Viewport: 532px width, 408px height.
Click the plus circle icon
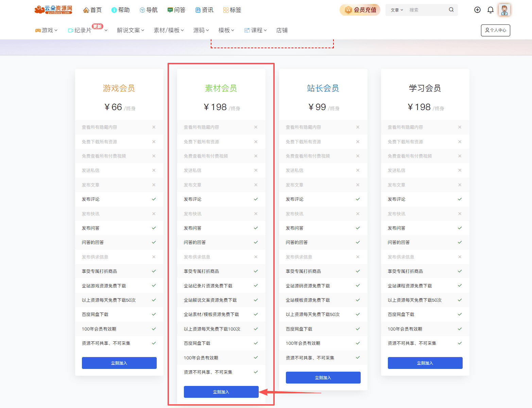pyautogui.click(x=477, y=10)
